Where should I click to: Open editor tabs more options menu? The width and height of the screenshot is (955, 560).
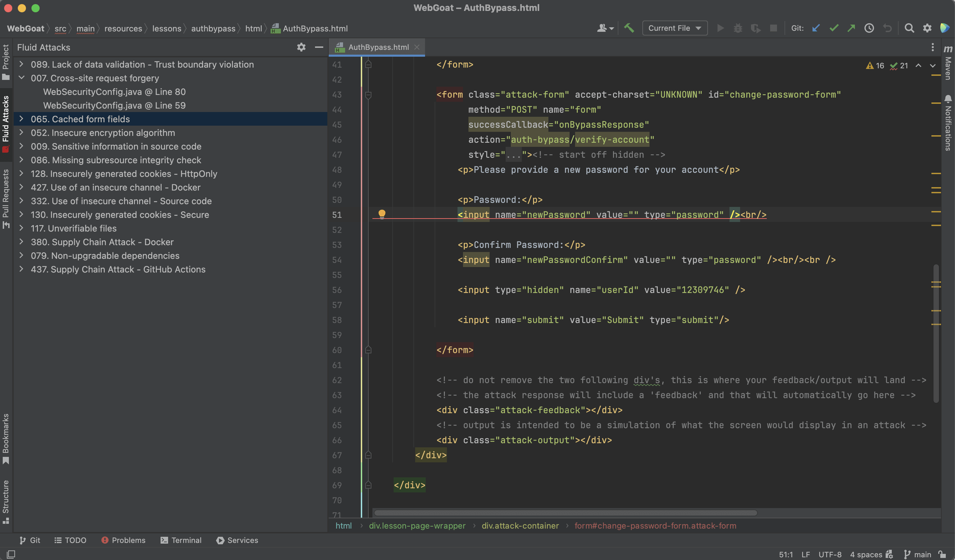point(933,47)
